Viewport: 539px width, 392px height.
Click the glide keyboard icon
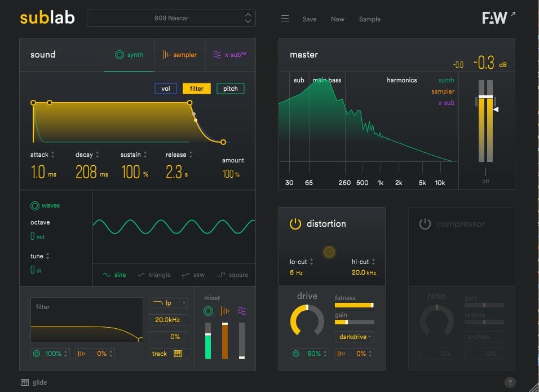(x=25, y=382)
